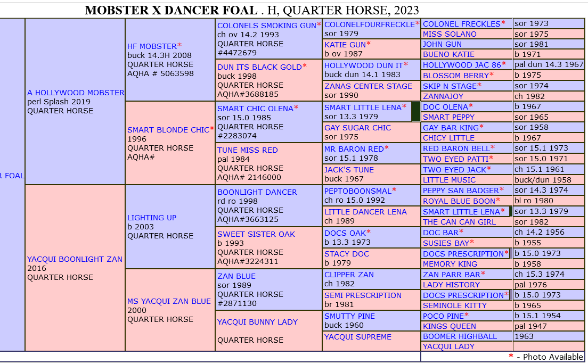Image resolution: width=588 pixels, height=364 pixels.
Task: Open the PEPPY SAN BADGER link
Action: coord(461,191)
